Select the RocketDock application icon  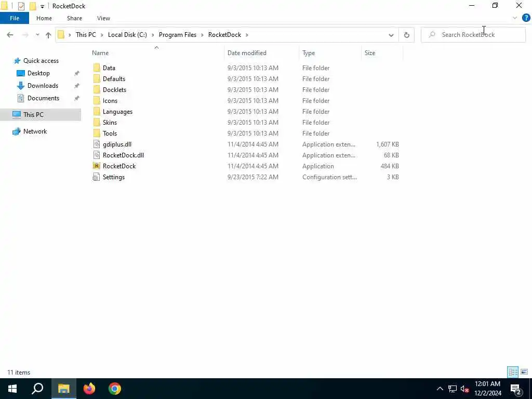coord(97,166)
